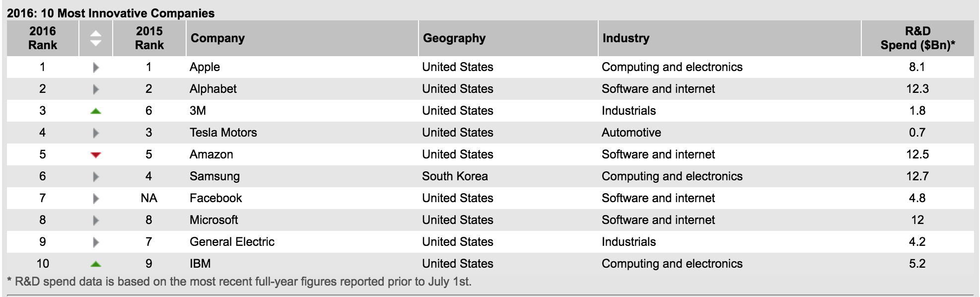Click the Geography column header
This screenshot has height=297, width=980.
(x=454, y=38)
